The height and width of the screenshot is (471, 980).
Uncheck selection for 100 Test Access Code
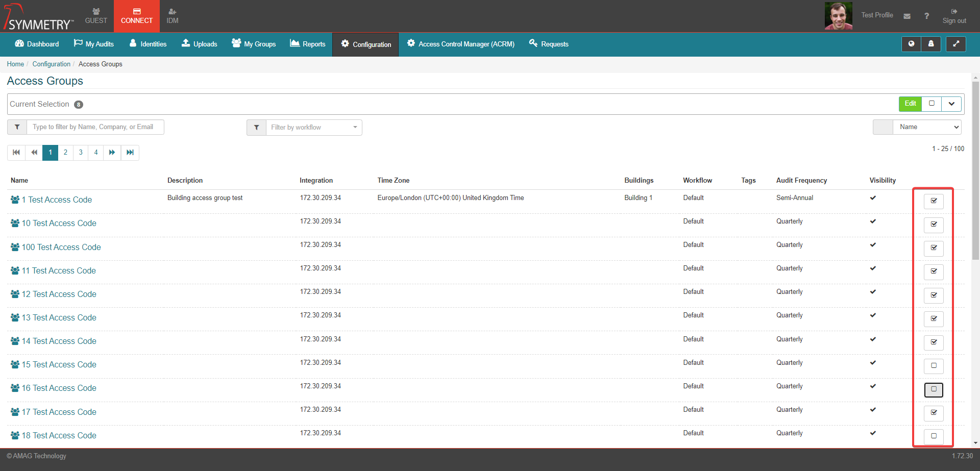[x=934, y=248]
